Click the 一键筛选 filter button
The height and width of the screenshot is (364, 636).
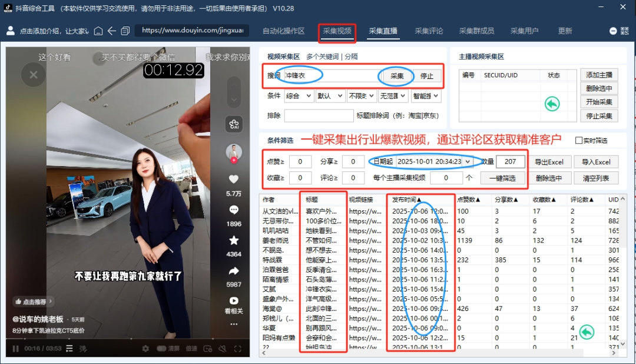502,178
